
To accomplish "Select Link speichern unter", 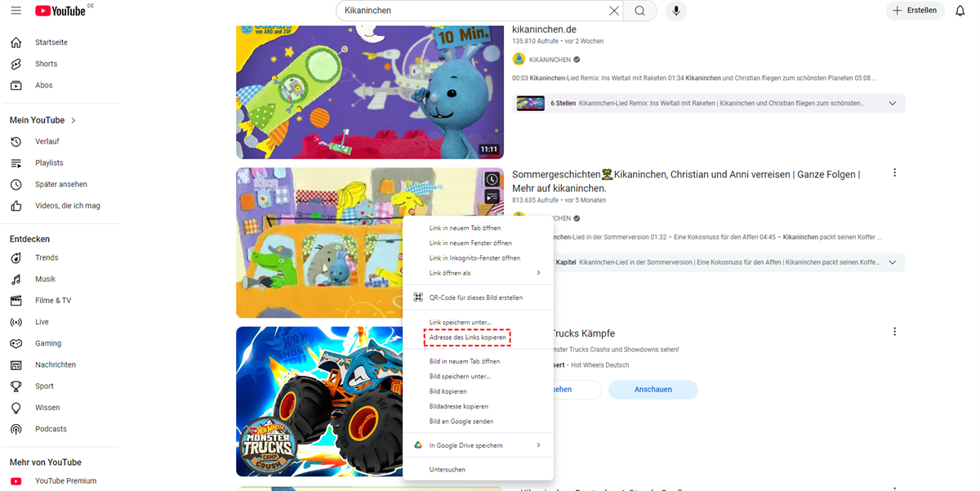I will (x=479, y=323).
